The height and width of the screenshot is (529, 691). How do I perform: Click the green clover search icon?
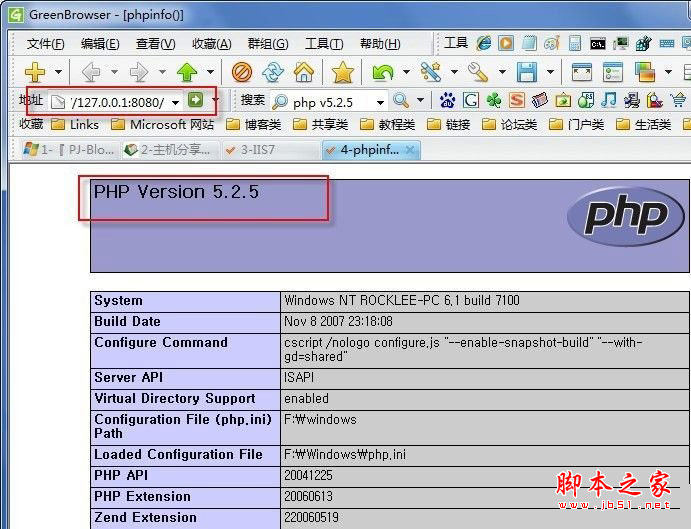494,101
